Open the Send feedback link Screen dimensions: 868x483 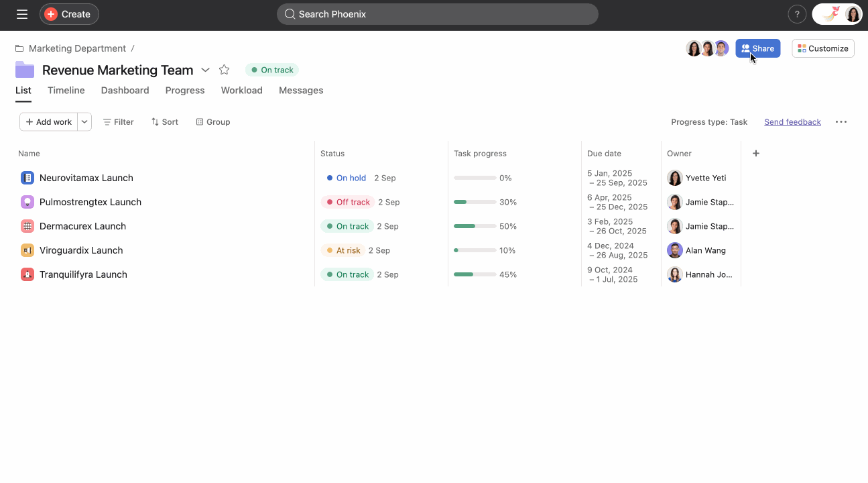pyautogui.click(x=792, y=122)
